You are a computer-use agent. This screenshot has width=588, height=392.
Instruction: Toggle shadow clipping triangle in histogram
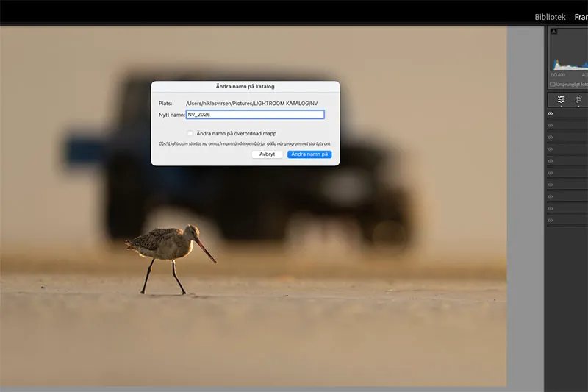[554, 32]
